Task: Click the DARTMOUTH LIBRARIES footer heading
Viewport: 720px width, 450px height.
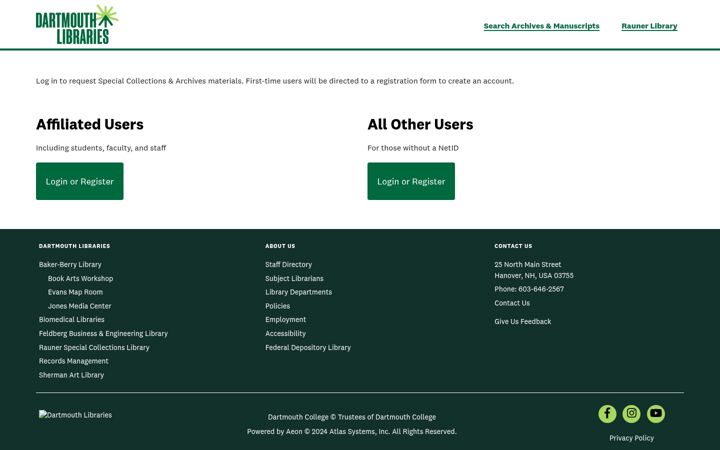Action: (74, 246)
